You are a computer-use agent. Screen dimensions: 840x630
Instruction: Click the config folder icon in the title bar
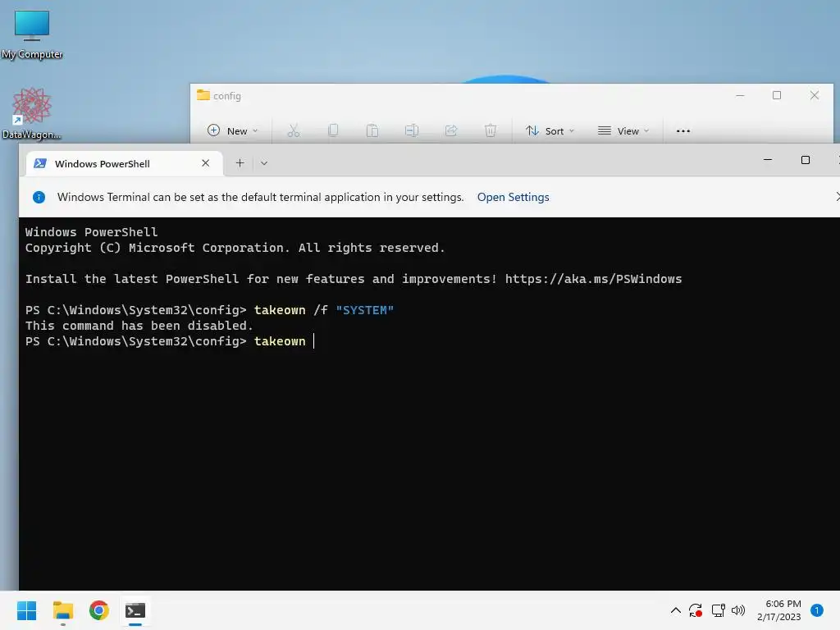pos(203,95)
